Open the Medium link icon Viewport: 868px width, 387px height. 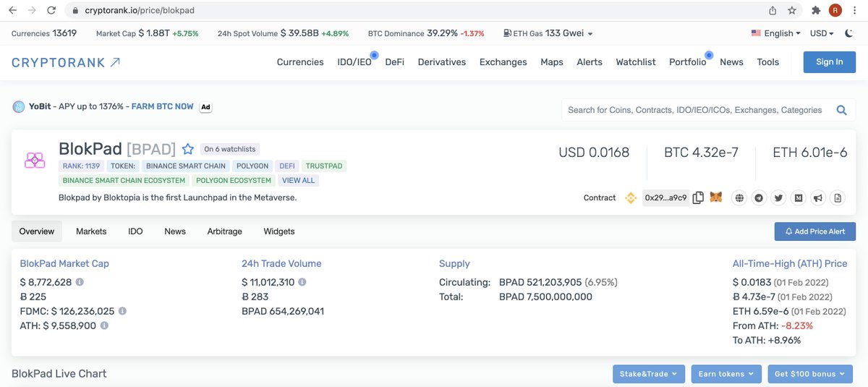[799, 197]
